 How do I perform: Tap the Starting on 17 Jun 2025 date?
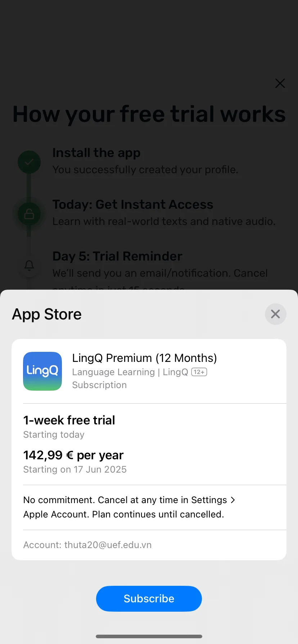pyautogui.click(x=75, y=469)
